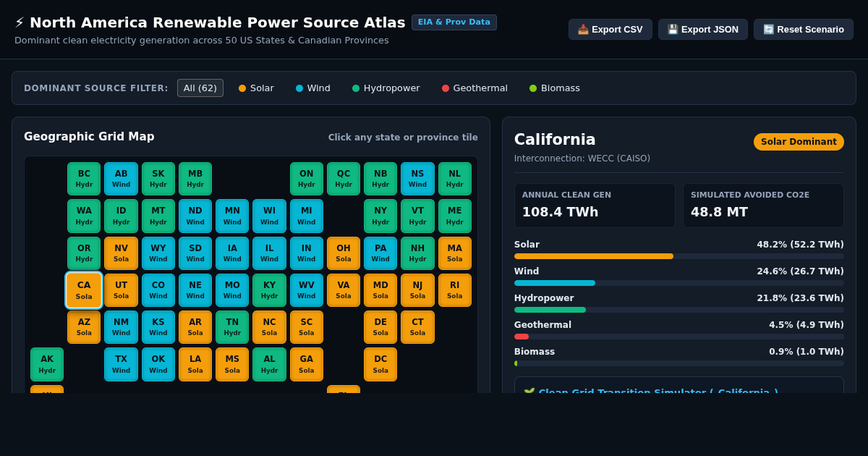Open the MB province tile
Image resolution: width=868 pixels, height=456 pixels.
click(195, 179)
